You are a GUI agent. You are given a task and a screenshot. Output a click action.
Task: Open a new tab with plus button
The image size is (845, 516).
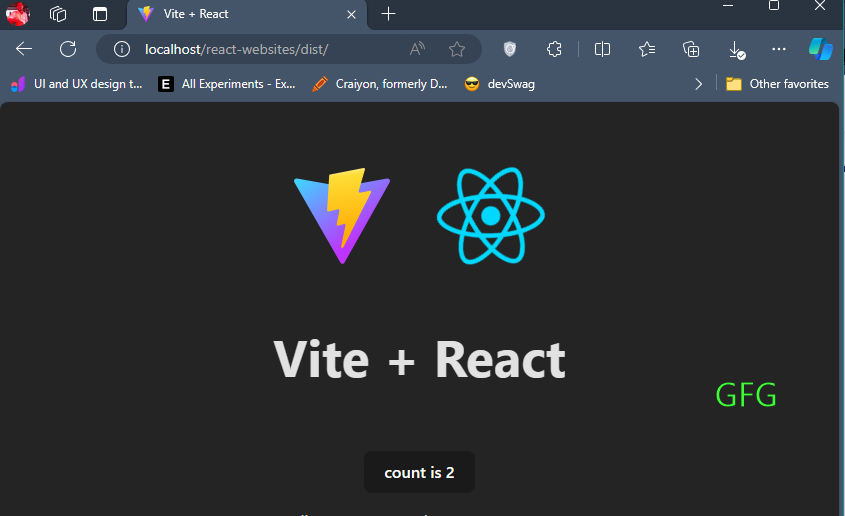coord(388,14)
